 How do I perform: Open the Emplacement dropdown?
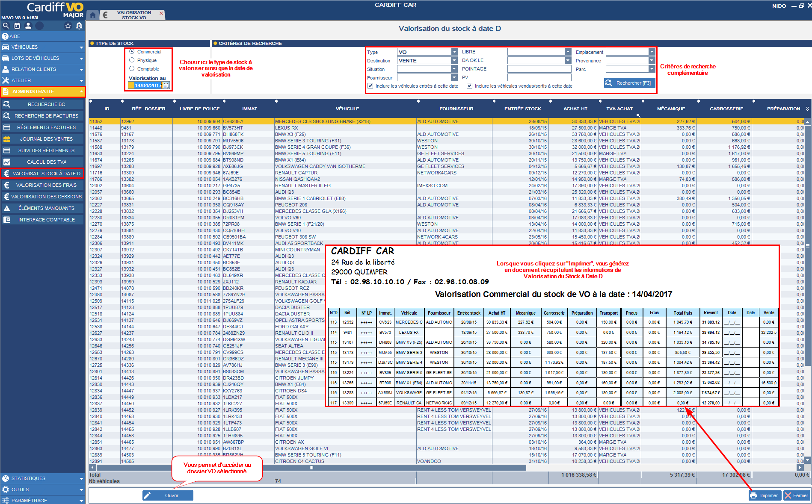pos(652,52)
